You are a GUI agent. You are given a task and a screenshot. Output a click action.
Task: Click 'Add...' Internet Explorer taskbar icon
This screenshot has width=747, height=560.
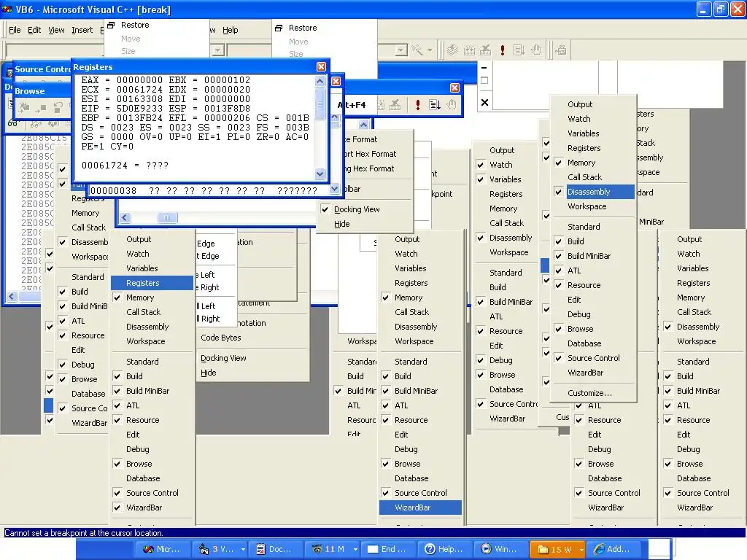612,549
